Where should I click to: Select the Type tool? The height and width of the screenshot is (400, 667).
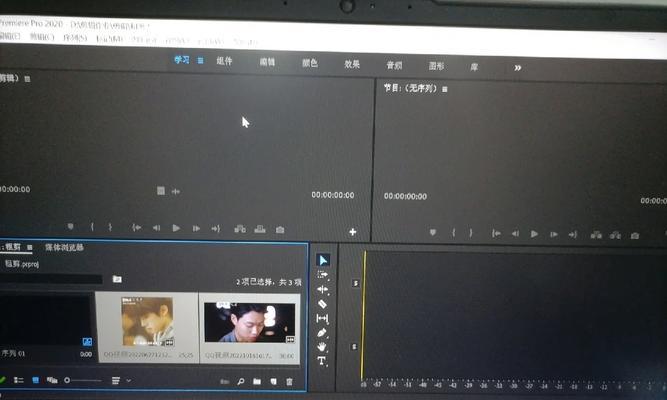tap(322, 361)
